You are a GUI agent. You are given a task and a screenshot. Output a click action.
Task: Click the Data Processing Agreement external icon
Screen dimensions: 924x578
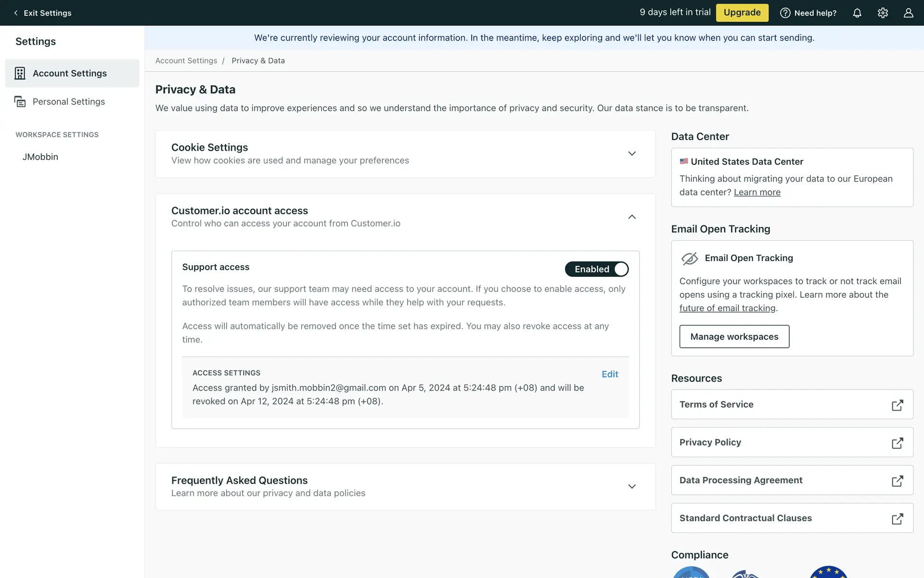pos(897,481)
